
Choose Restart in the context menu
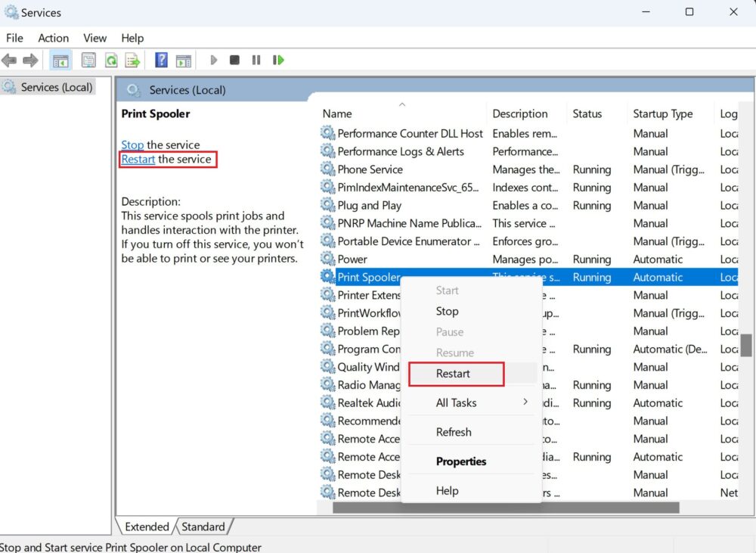click(454, 374)
